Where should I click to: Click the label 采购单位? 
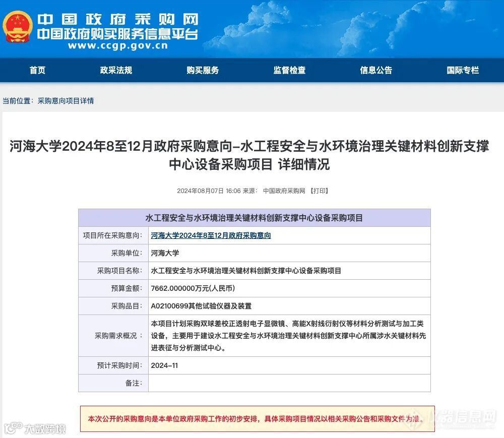(x=127, y=253)
